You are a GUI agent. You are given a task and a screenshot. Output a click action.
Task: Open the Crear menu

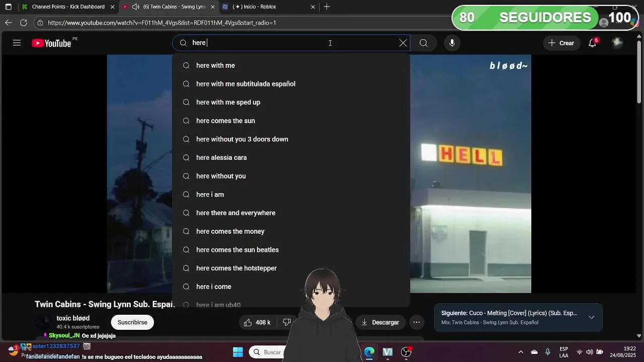click(x=561, y=43)
